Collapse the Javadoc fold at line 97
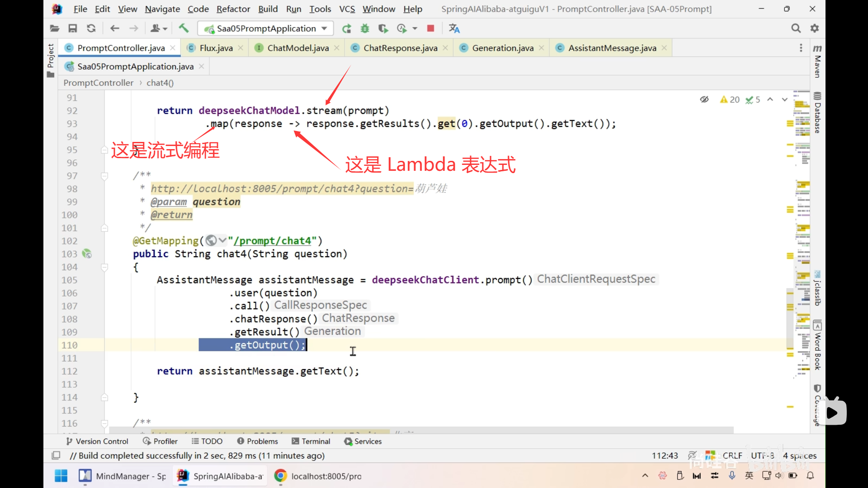Viewport: 868px width, 488px height. point(104,176)
